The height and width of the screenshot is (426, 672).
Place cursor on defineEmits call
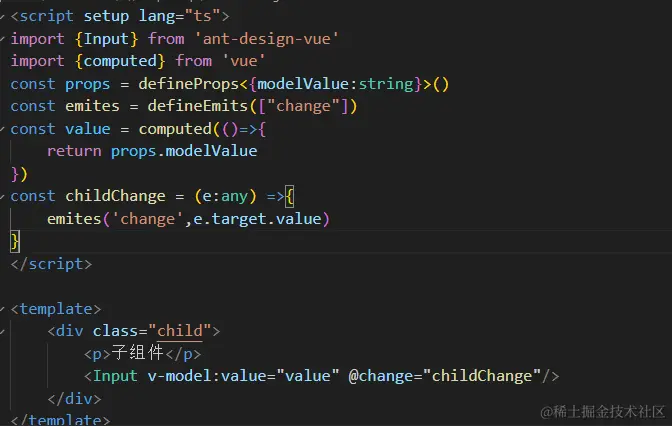[x=198, y=106]
